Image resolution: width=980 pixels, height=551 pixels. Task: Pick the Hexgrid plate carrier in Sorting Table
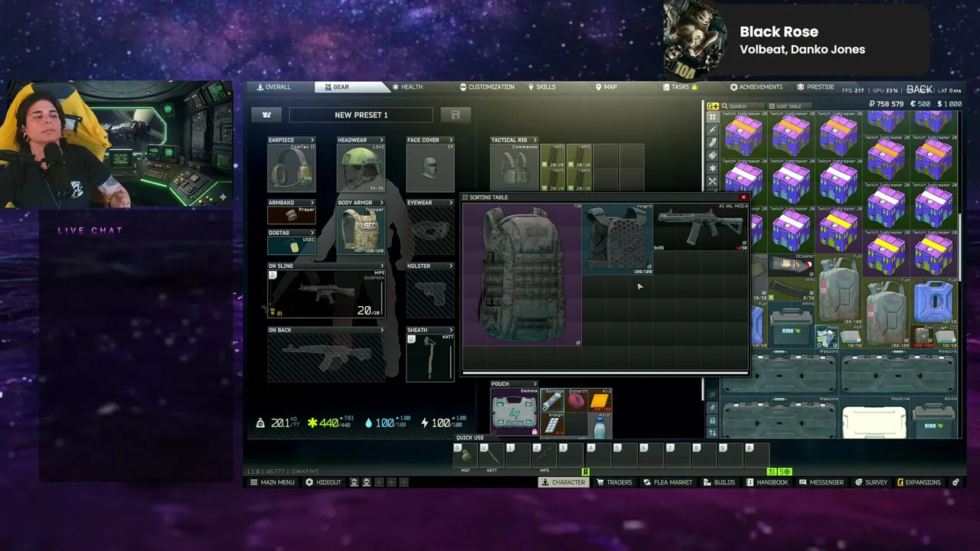point(618,239)
